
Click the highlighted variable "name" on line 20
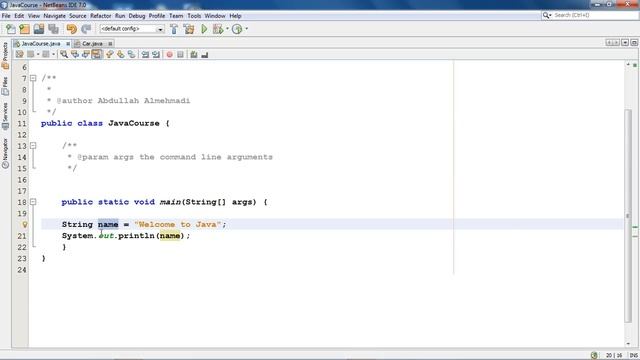coord(108,224)
